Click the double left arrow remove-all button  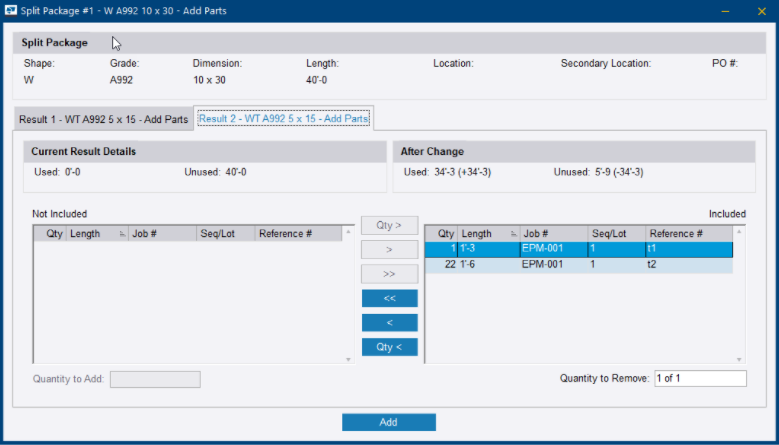(x=389, y=298)
